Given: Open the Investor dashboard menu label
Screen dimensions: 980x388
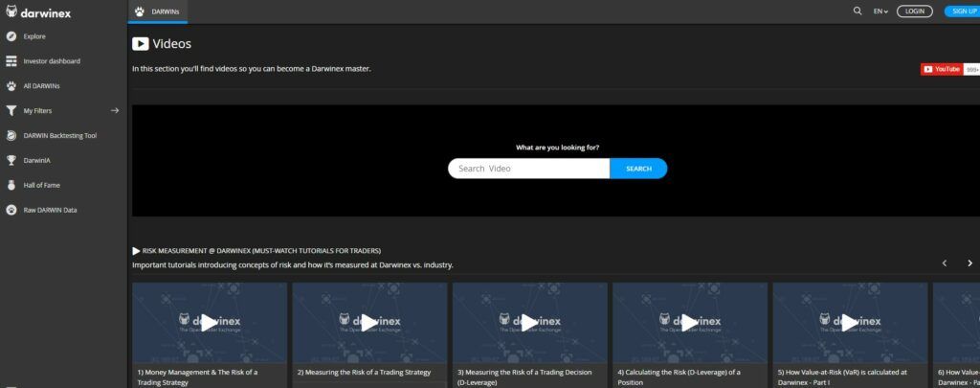Looking at the screenshot, I should pyautogui.click(x=52, y=61).
